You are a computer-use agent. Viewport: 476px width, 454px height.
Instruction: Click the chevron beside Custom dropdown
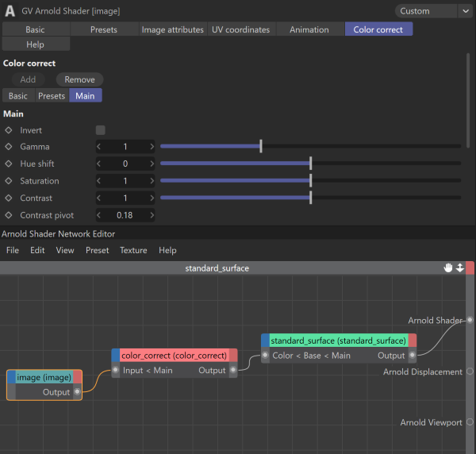pos(466,11)
